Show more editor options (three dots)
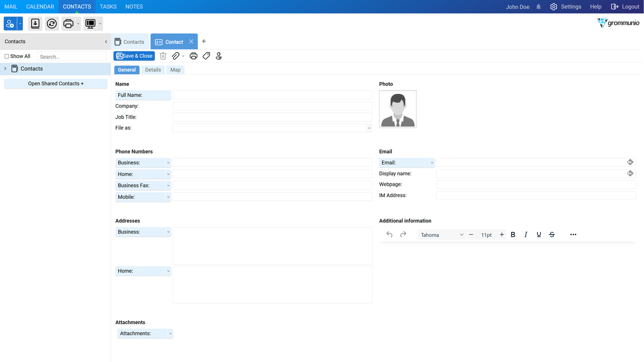Image resolution: width=644 pixels, height=362 pixels. (573, 235)
